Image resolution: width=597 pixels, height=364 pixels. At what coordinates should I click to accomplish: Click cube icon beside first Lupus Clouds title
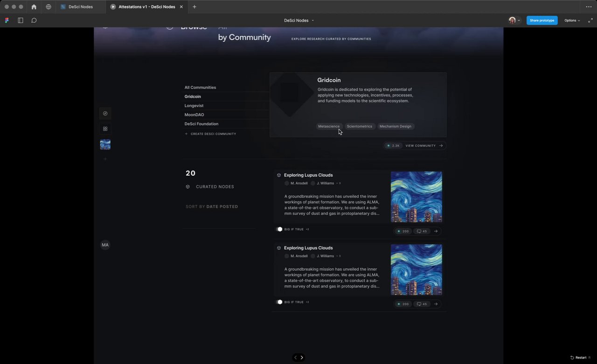tap(279, 175)
